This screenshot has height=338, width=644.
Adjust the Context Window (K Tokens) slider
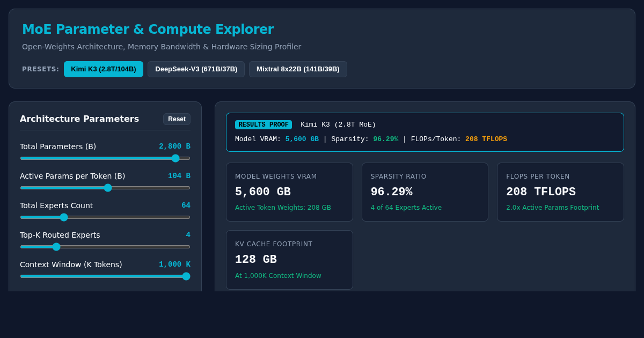pyautogui.click(x=105, y=276)
